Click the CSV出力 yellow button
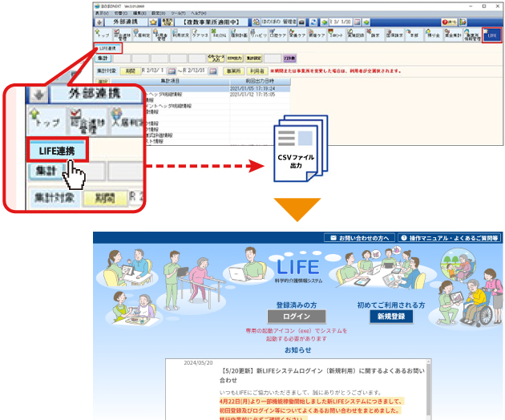 coord(234,59)
